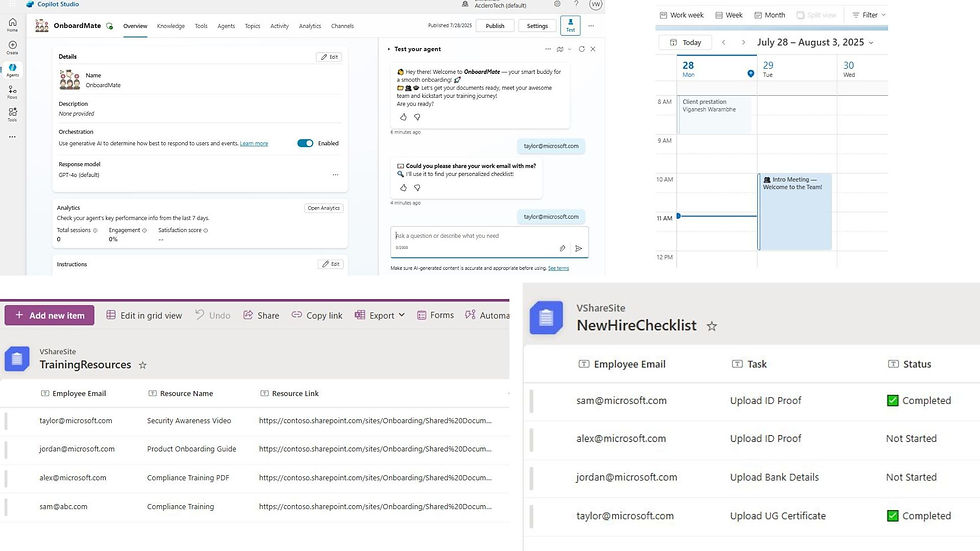Click the attach icon in the chat box
Viewport: 980px width, 551px height.
[562, 249]
